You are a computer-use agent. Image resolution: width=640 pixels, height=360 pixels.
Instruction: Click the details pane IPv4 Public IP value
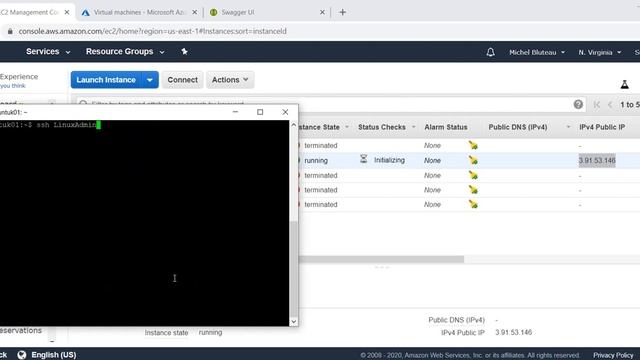tap(513, 332)
